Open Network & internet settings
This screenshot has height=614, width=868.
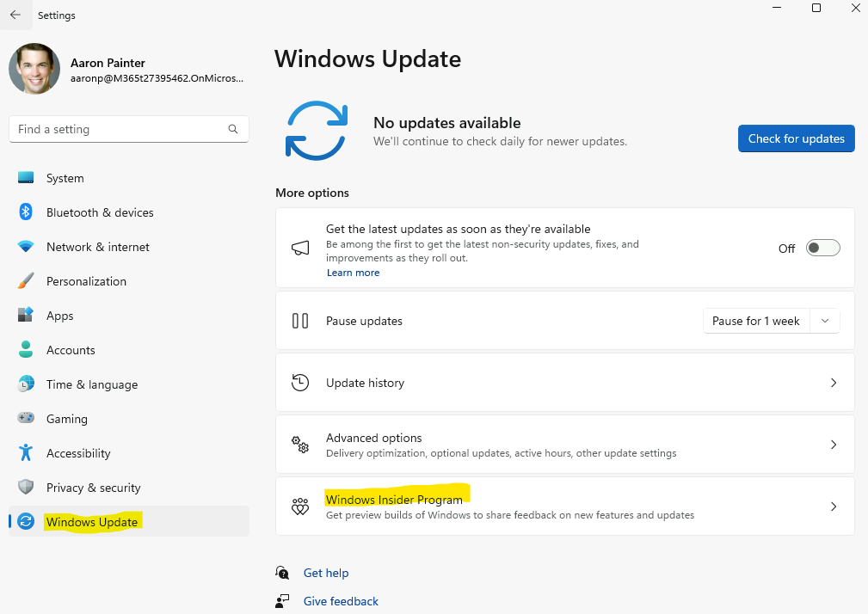129,247
